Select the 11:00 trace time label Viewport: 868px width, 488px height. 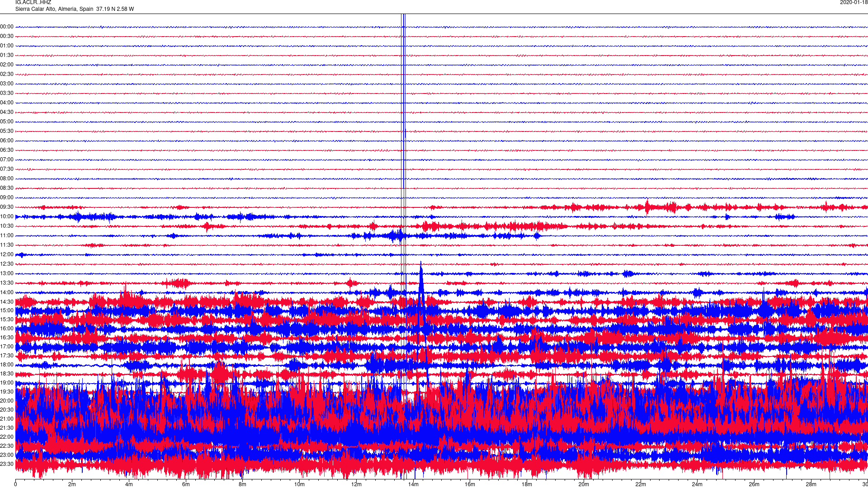point(7,236)
